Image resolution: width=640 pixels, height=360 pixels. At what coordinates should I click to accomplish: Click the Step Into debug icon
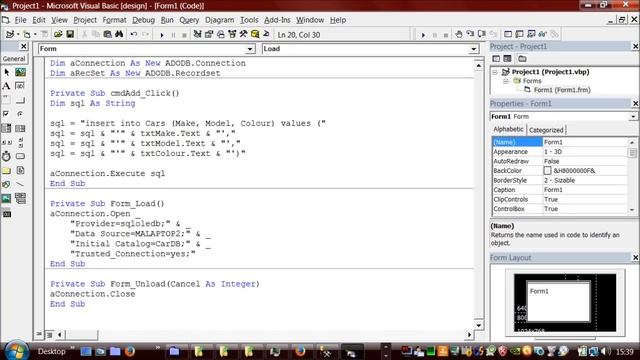pos(470,34)
